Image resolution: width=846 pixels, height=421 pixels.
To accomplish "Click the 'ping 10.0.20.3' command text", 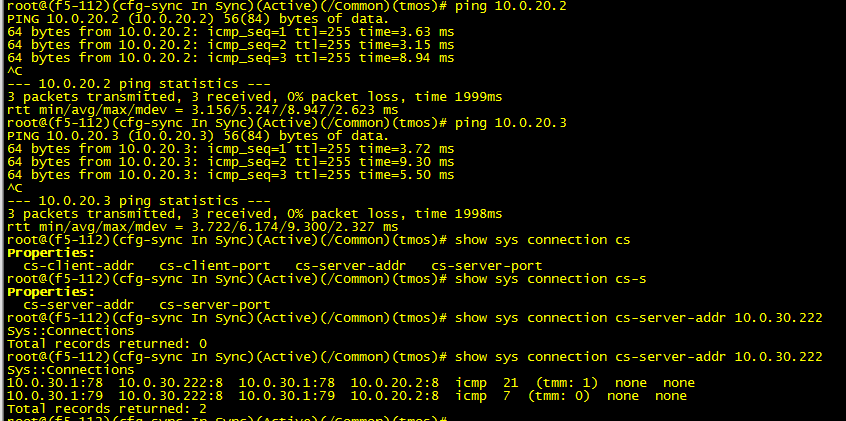I will (510, 123).
